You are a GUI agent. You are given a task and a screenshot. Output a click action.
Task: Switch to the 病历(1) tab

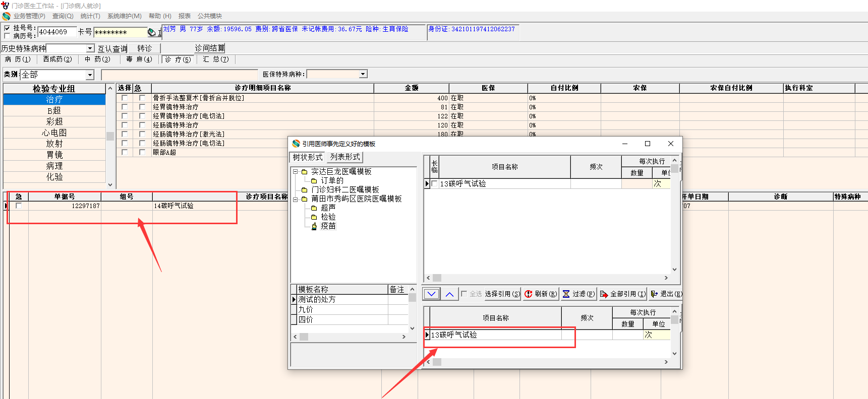click(x=18, y=59)
